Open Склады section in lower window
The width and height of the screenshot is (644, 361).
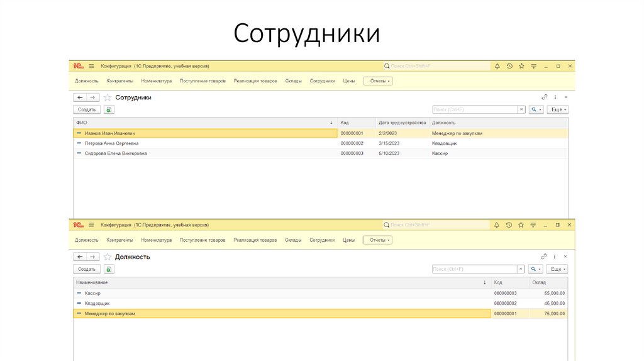pyautogui.click(x=293, y=240)
